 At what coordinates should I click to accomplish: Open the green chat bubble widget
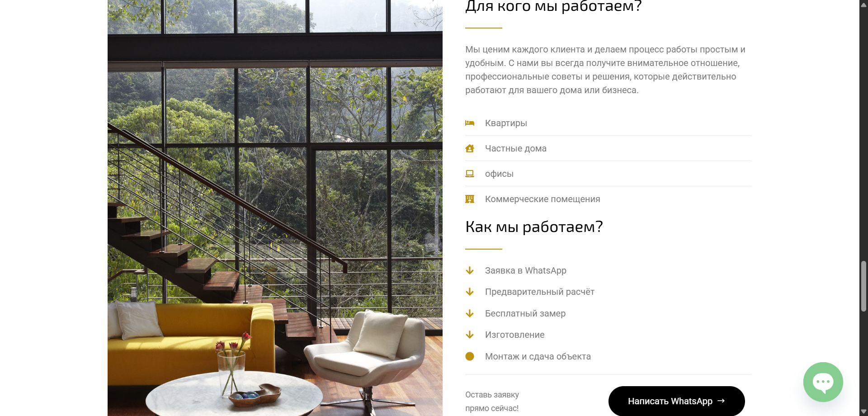823,382
